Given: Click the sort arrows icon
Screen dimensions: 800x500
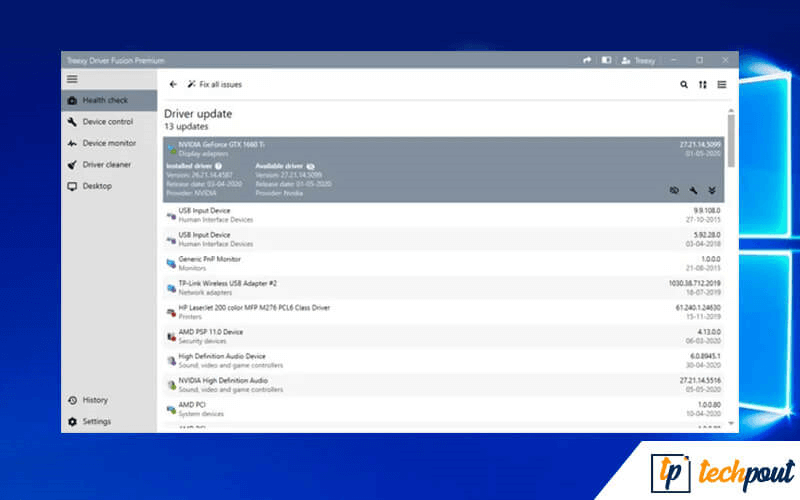Looking at the screenshot, I should tap(702, 85).
